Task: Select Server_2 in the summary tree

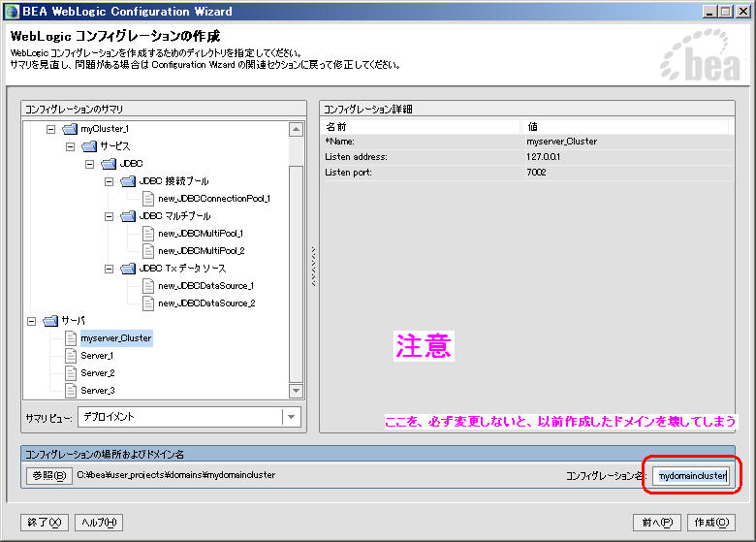Action: [x=97, y=373]
